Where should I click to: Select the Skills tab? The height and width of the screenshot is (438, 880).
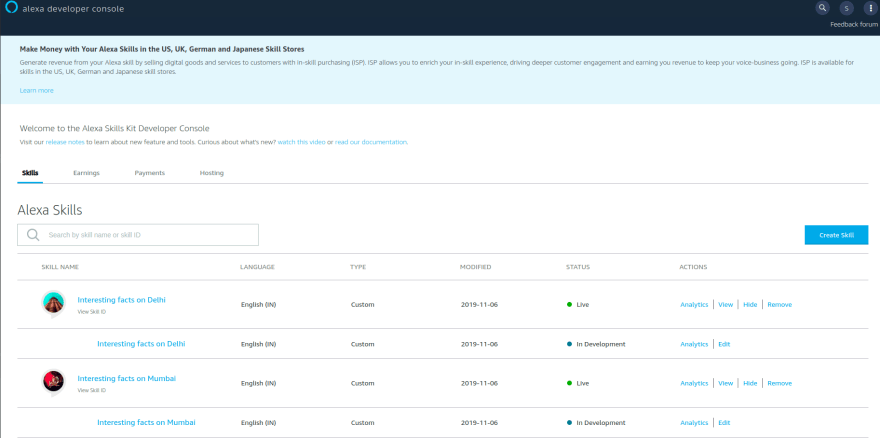point(30,173)
